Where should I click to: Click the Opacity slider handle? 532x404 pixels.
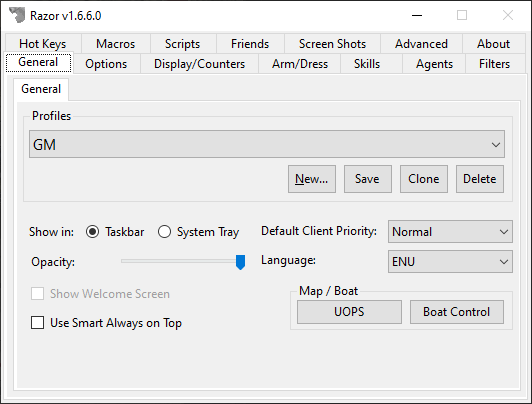click(241, 262)
